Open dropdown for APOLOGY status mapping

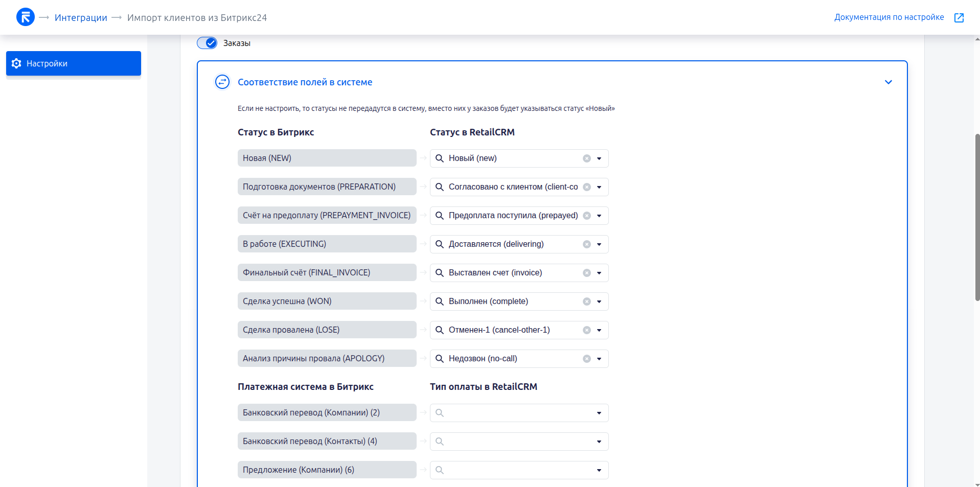[x=599, y=359]
